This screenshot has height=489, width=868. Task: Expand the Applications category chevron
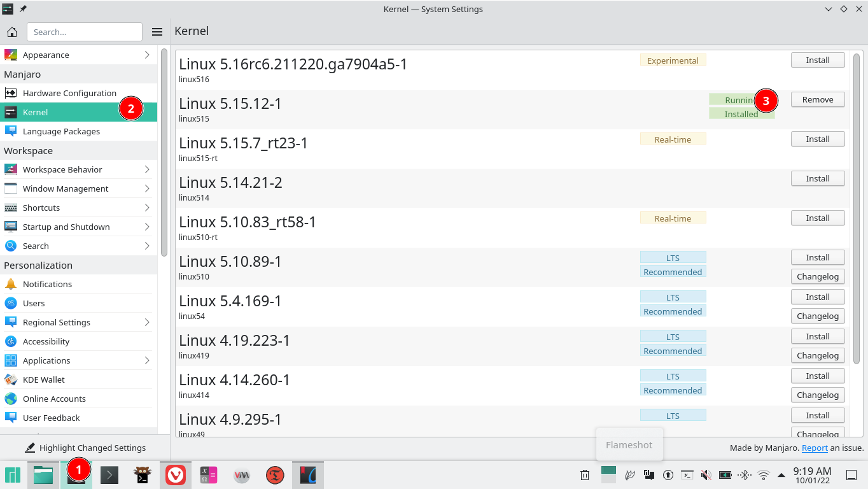click(147, 360)
